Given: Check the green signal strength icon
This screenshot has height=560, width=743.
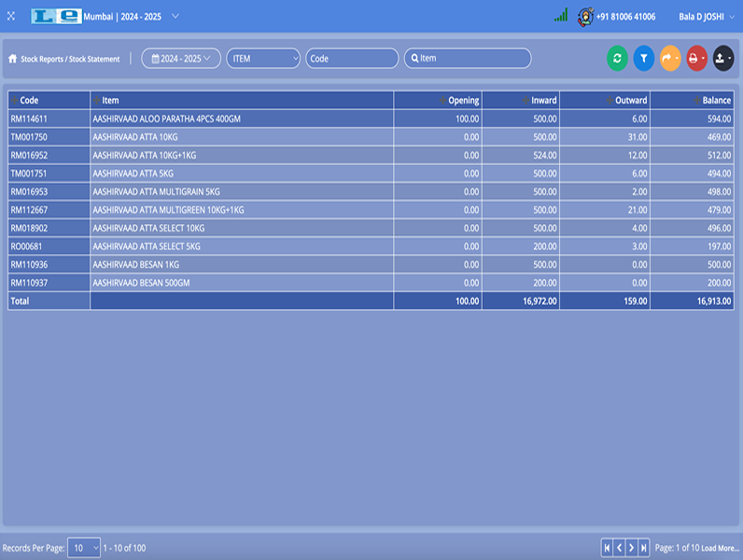Looking at the screenshot, I should [561, 15].
